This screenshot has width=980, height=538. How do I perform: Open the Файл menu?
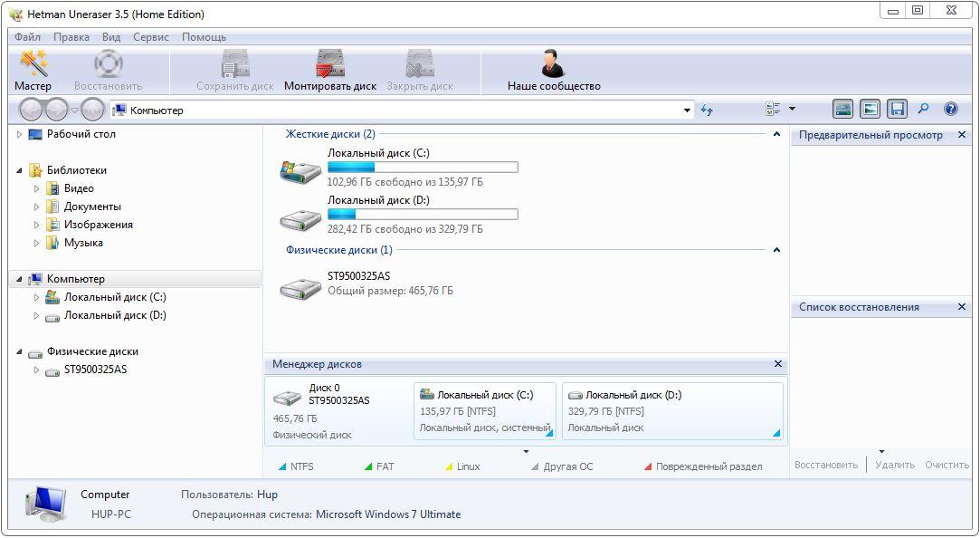coord(27,37)
